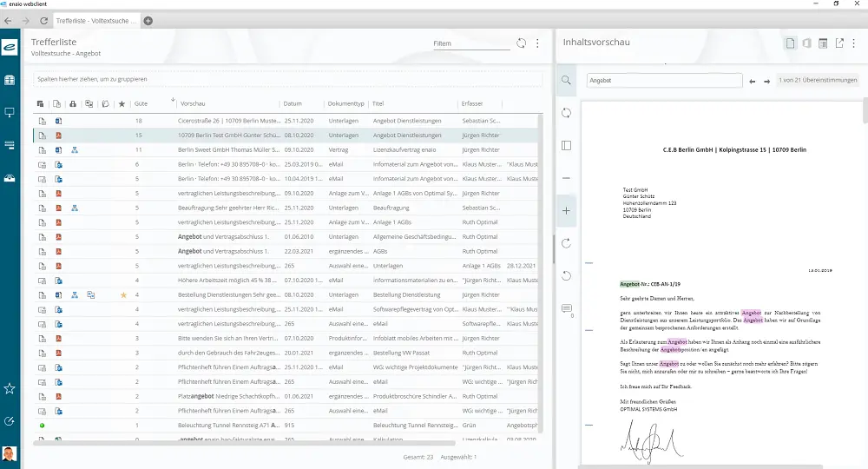This screenshot has height=469, width=868.
Task: Select the Lizenzkaufvertrag enaio row
Action: point(285,150)
